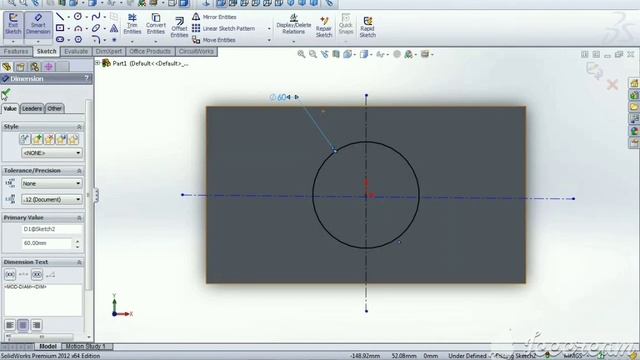640x360 pixels.
Task: Collapse the Primary Value section
Action: [79, 218]
